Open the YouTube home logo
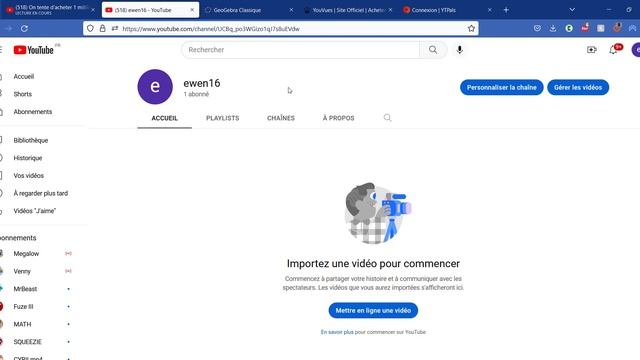Screen dimensions: 640x360 click(33, 50)
